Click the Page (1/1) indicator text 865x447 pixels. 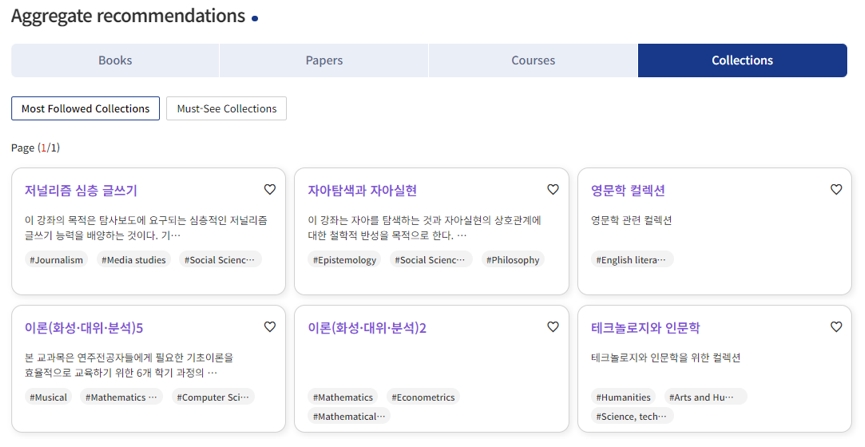pos(35,147)
